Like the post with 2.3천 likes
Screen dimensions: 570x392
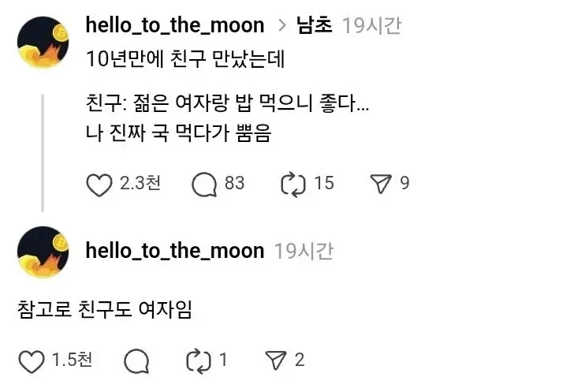coord(99,185)
